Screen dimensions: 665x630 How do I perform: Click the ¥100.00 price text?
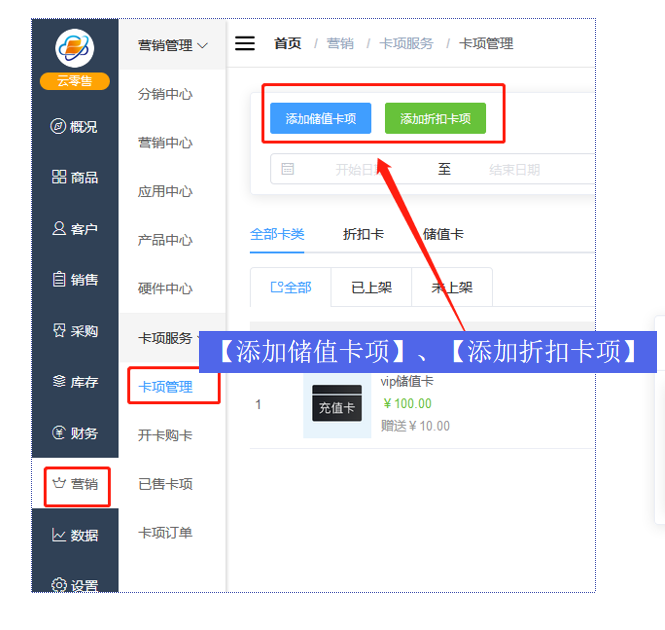click(x=407, y=403)
